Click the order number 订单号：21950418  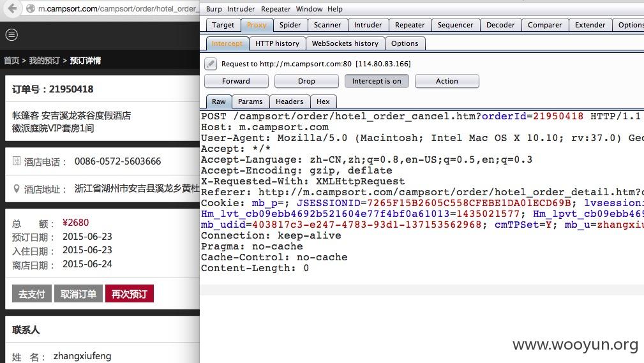point(52,89)
